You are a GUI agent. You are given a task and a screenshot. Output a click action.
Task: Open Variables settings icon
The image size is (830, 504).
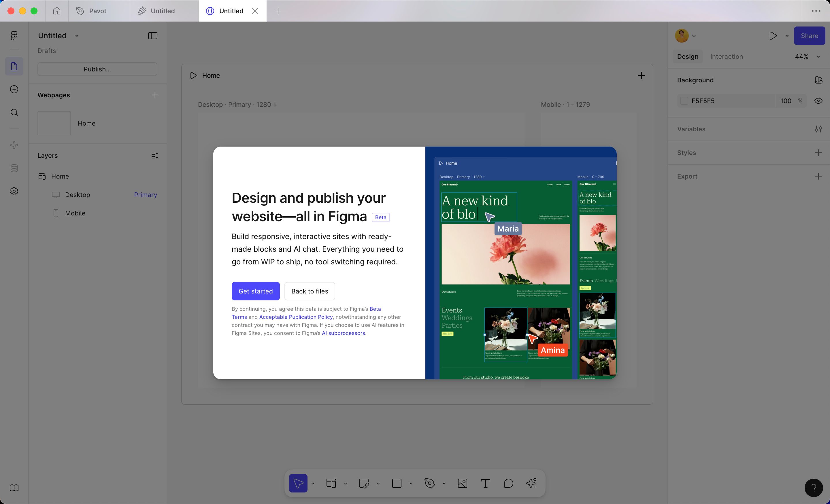(818, 129)
